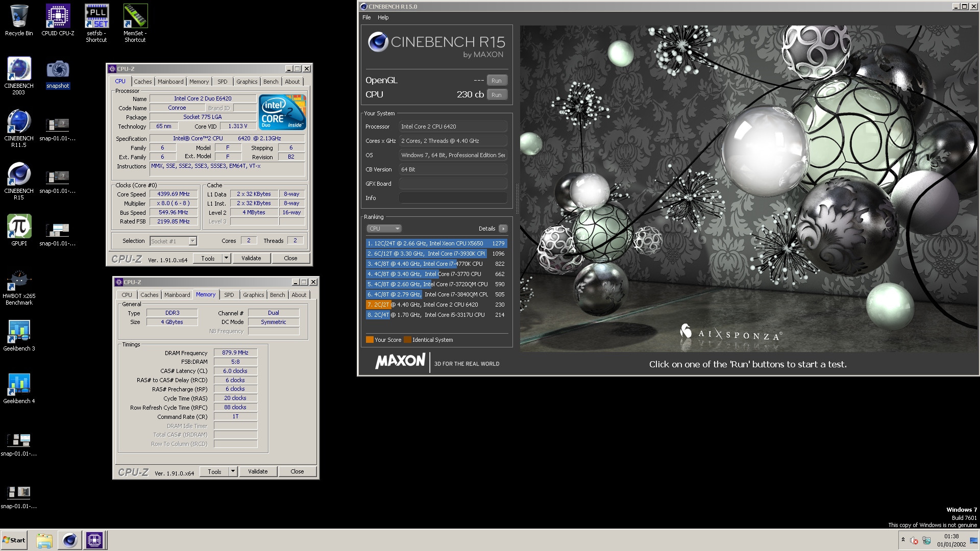Select ranking row Core 2 CPU 6420
This screenshot has width=980, height=551.
(x=436, y=305)
